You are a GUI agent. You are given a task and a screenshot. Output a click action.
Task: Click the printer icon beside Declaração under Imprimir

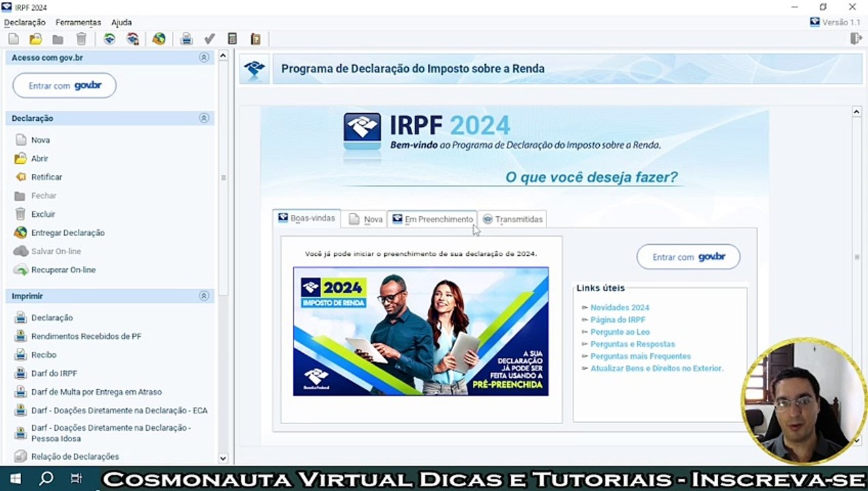[20, 318]
